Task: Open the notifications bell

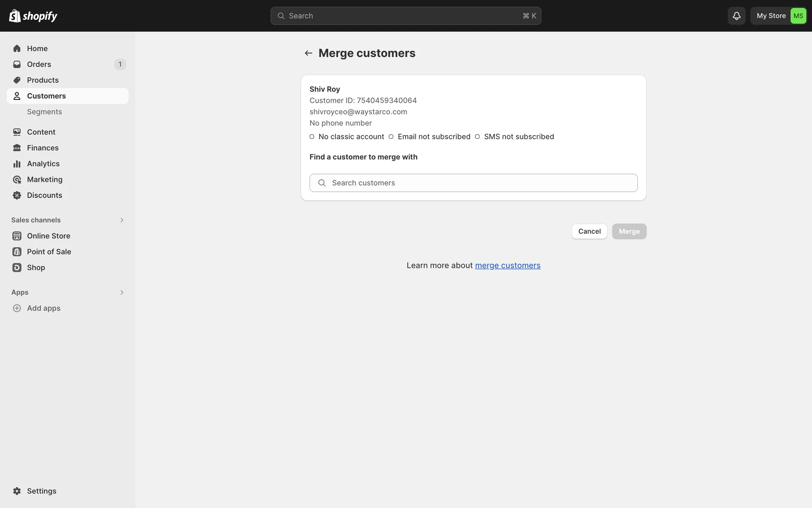Action: point(736,16)
